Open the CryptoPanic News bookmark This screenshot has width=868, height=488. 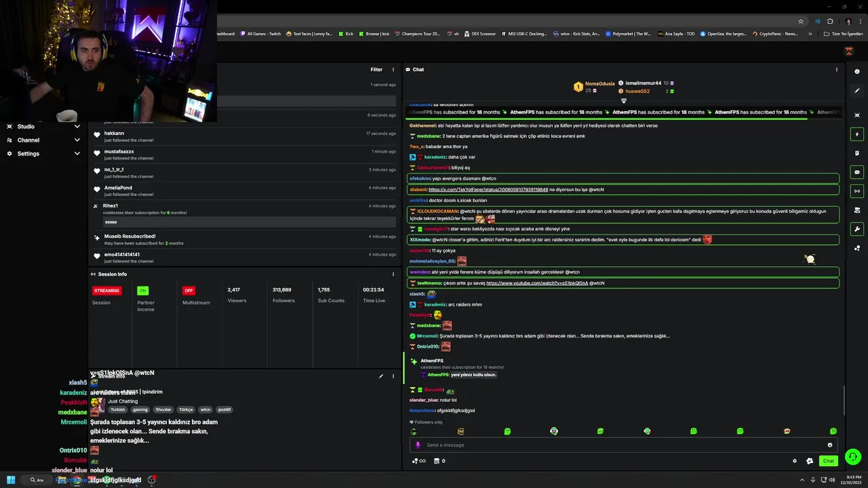click(x=775, y=34)
